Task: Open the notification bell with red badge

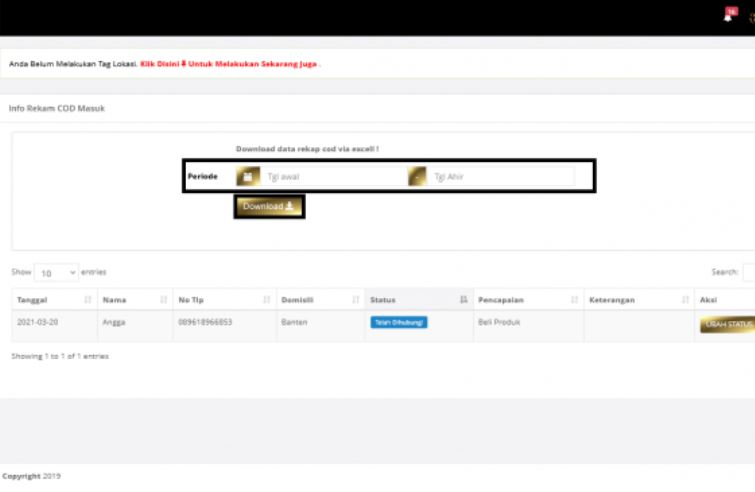Action: 729,15
